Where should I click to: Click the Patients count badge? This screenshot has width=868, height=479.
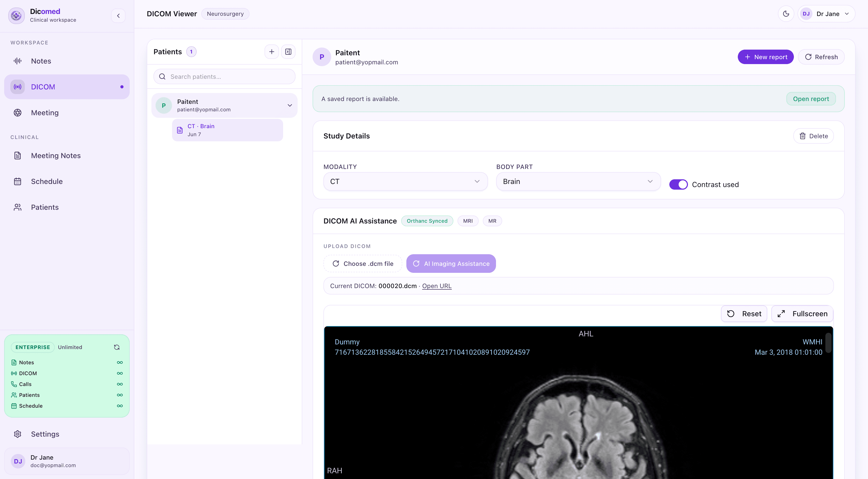click(x=191, y=52)
